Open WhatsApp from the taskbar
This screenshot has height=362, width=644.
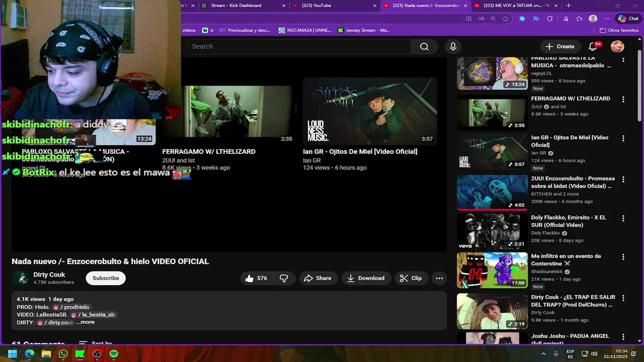coord(63,354)
